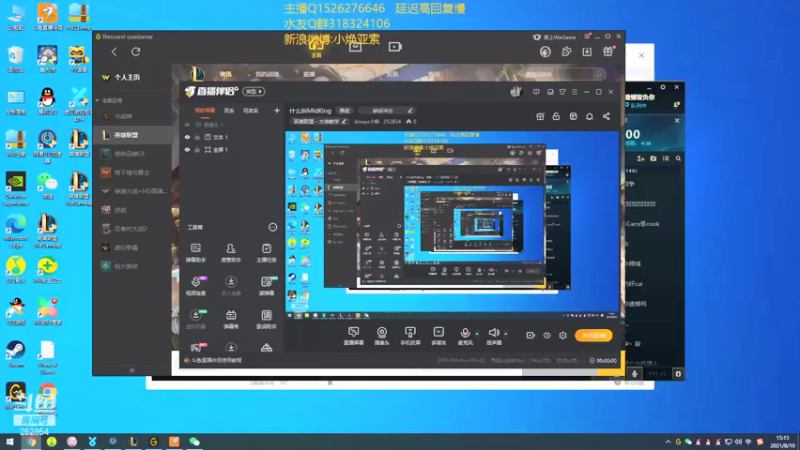Toggle the lock on the 文本 1 source
This screenshot has height=450, width=800.
[x=197, y=137]
